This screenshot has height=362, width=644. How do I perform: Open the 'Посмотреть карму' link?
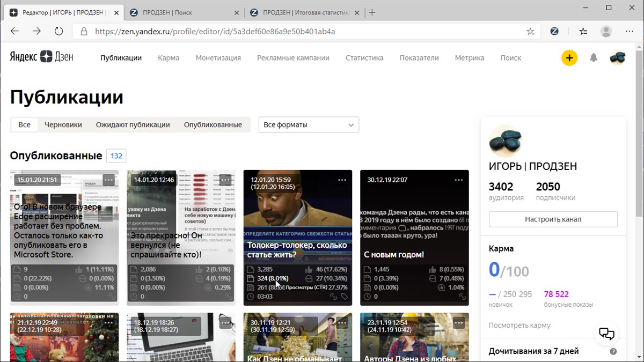click(x=519, y=326)
